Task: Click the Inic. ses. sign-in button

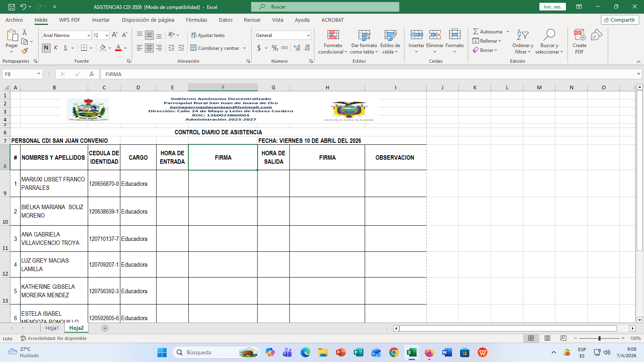Action: coord(552,7)
